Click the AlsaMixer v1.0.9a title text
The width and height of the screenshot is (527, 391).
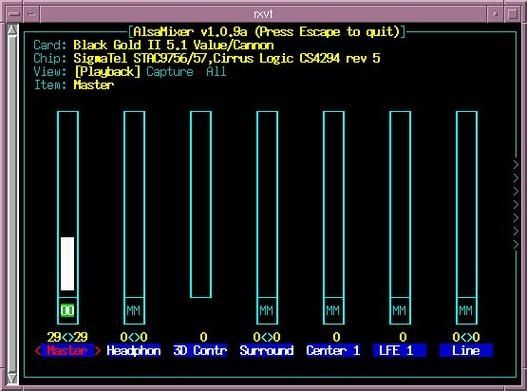[267, 32]
